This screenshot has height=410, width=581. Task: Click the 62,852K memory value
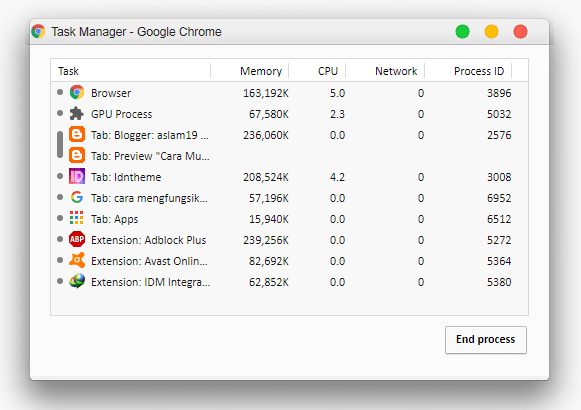(x=269, y=282)
